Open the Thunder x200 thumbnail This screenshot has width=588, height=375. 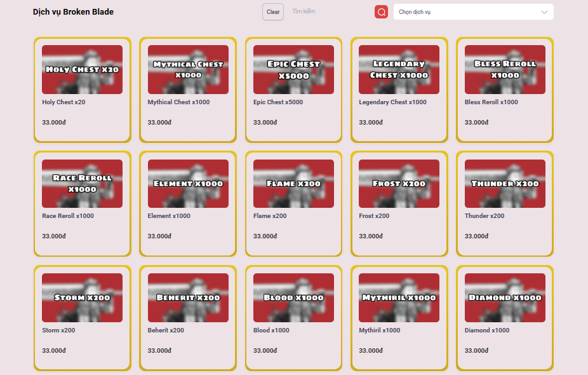(x=505, y=184)
